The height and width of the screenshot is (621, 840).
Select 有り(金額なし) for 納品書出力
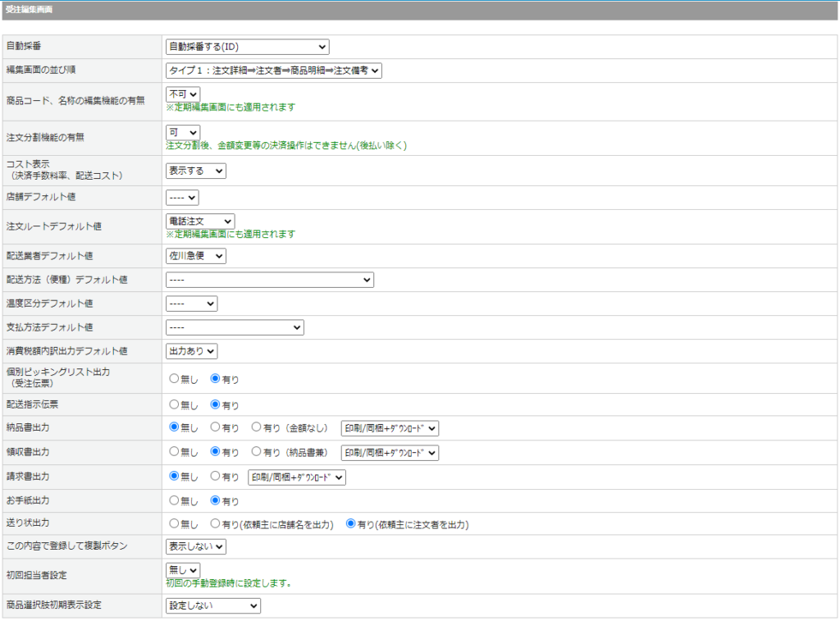[257, 427]
